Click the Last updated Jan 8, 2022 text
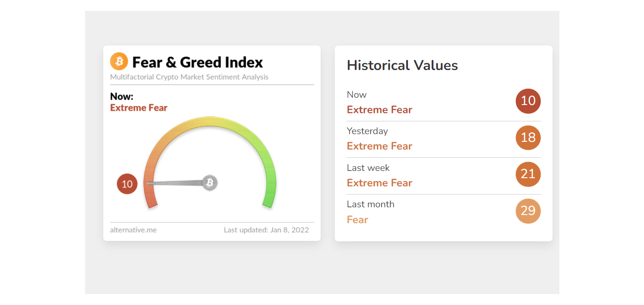 [x=266, y=230]
